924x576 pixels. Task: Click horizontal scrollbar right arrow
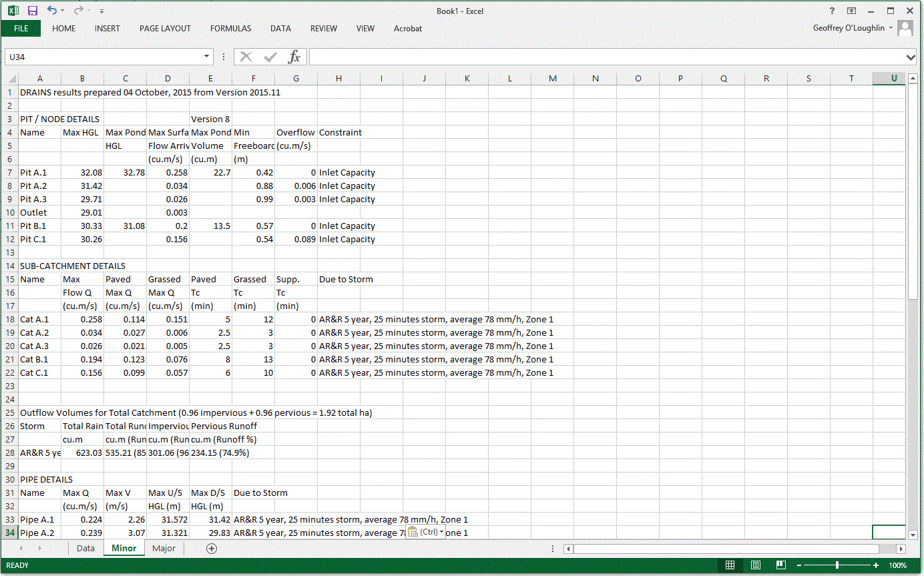(x=901, y=549)
